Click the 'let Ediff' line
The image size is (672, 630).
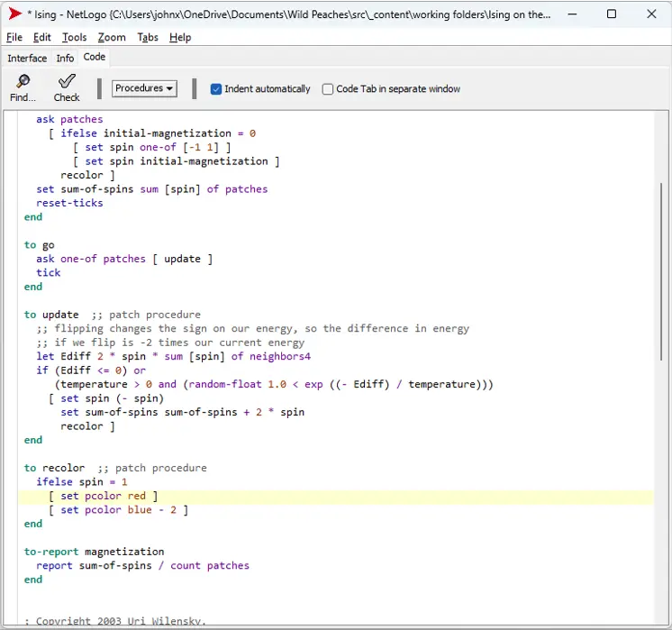(173, 356)
